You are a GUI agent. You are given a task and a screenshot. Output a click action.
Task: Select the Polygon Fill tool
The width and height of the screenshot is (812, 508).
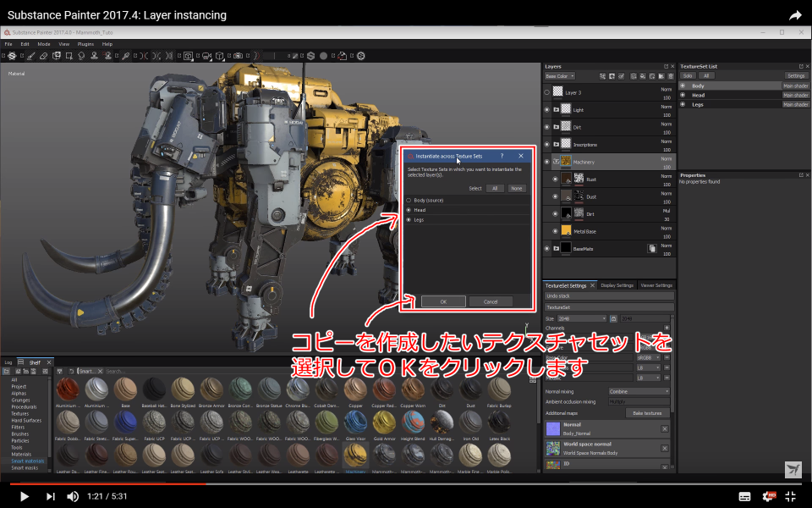click(69, 56)
